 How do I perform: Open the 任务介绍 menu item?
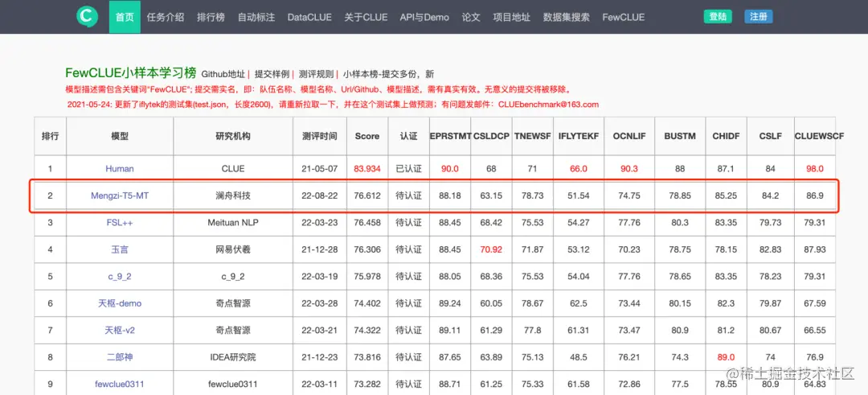click(x=166, y=17)
